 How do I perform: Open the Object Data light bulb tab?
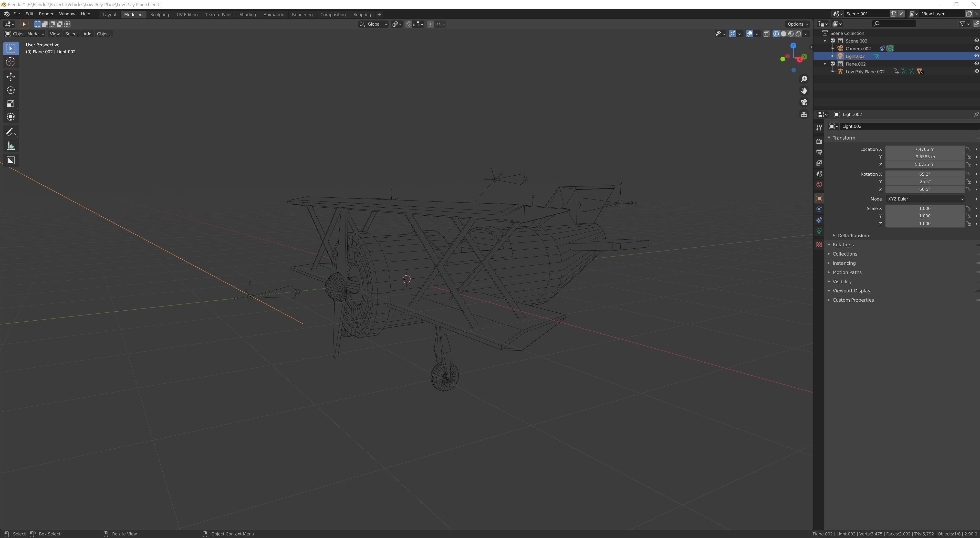pyautogui.click(x=819, y=231)
